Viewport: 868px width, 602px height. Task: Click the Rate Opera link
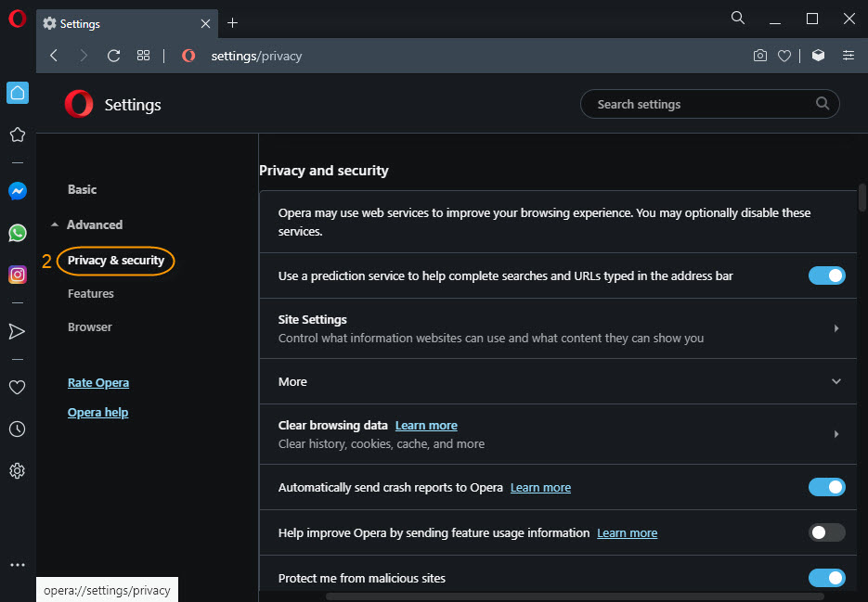point(98,382)
